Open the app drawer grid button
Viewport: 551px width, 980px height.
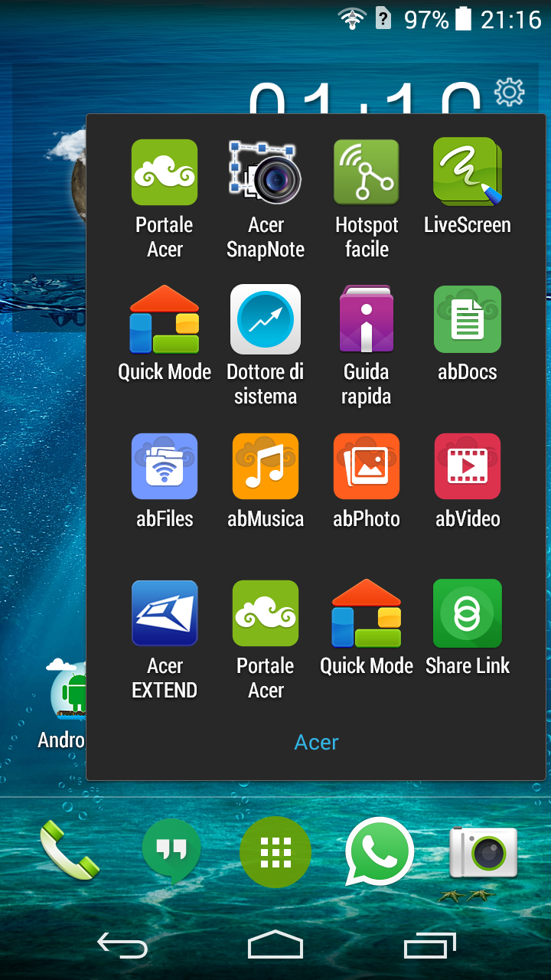click(x=275, y=851)
